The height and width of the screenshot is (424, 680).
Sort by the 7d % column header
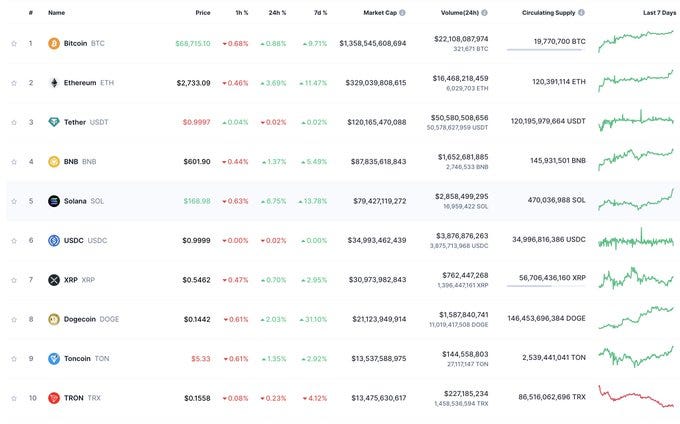(320, 13)
